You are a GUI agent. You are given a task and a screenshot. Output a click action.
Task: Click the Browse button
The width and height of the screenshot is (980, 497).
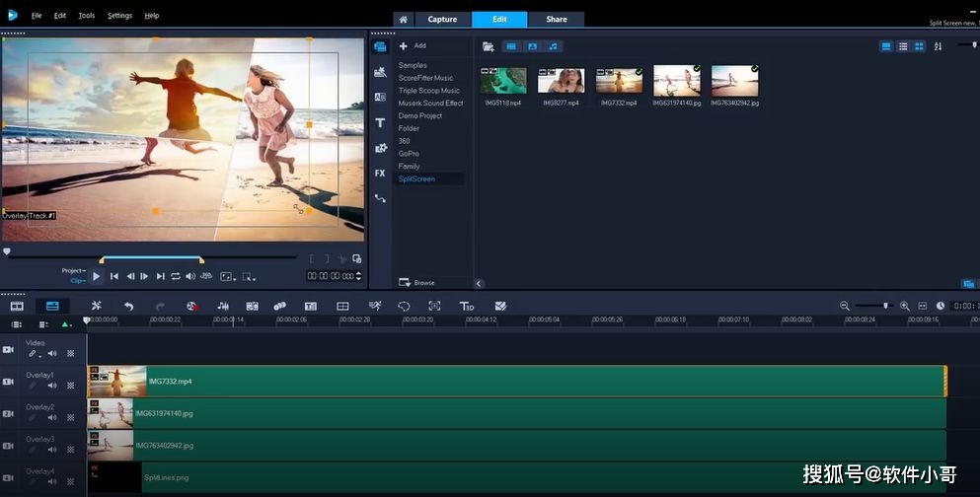click(x=416, y=283)
